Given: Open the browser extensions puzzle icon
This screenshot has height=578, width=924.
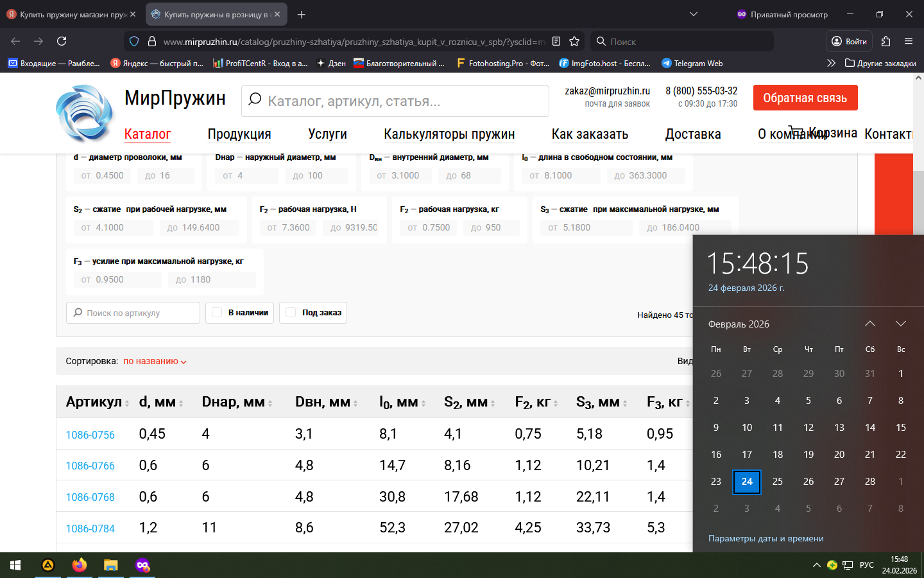Looking at the screenshot, I should pos(886,41).
